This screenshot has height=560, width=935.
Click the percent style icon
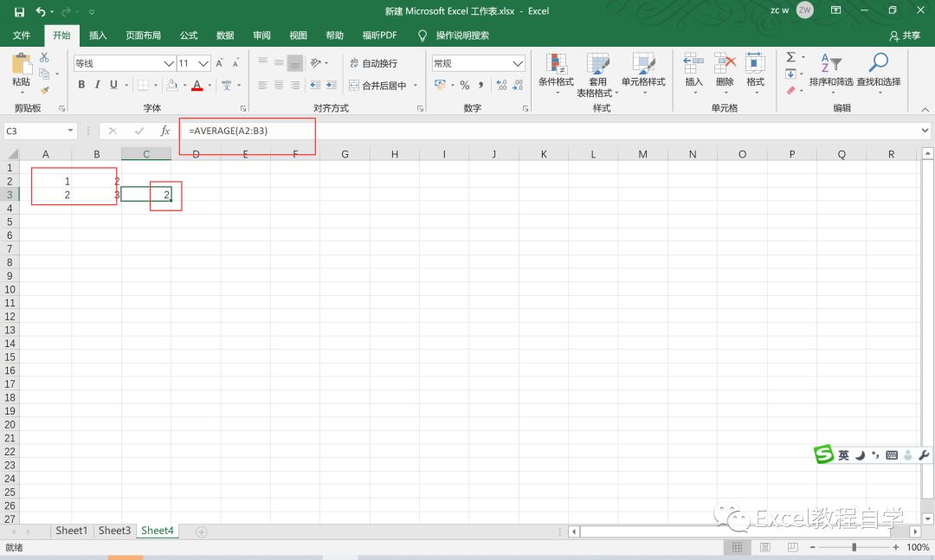tap(465, 86)
